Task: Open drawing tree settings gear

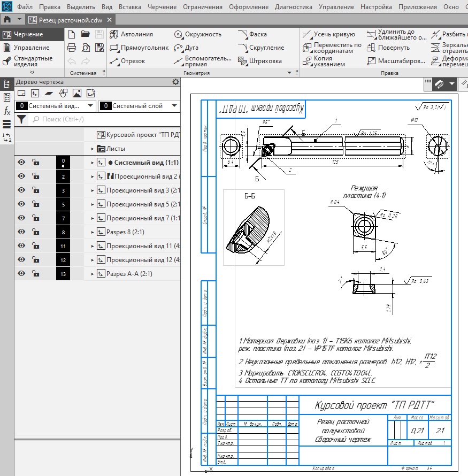Action: (175, 82)
